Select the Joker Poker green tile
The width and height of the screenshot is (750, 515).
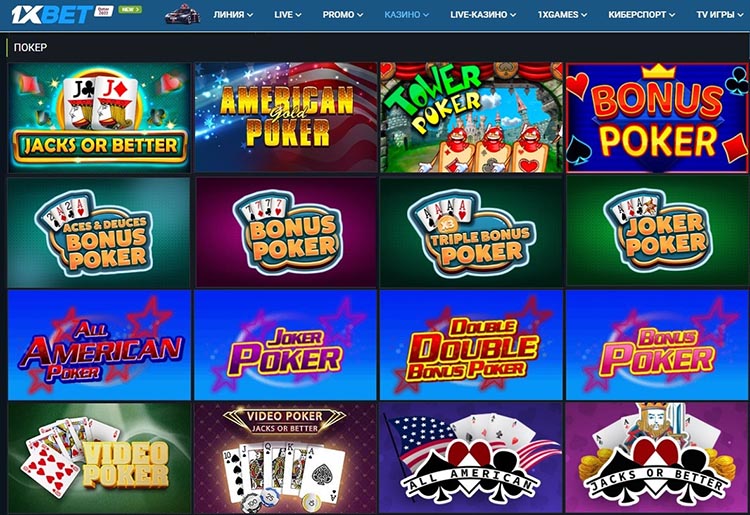coord(657,233)
